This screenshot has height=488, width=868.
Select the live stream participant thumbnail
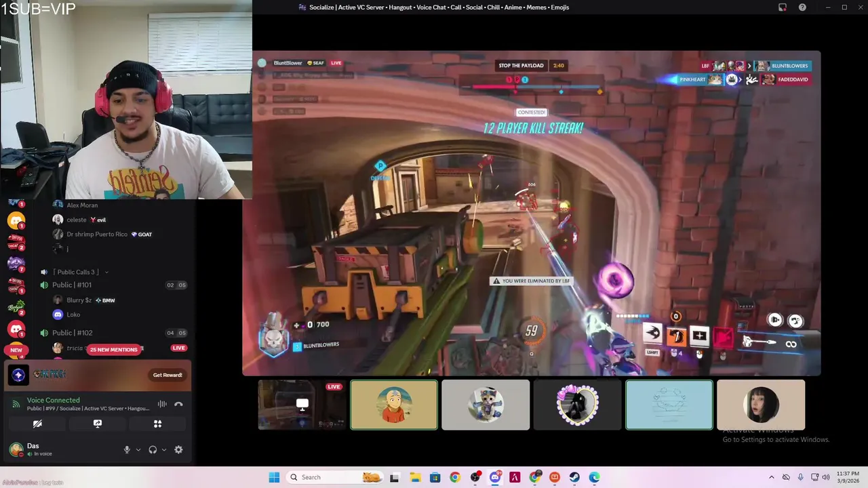(302, 405)
